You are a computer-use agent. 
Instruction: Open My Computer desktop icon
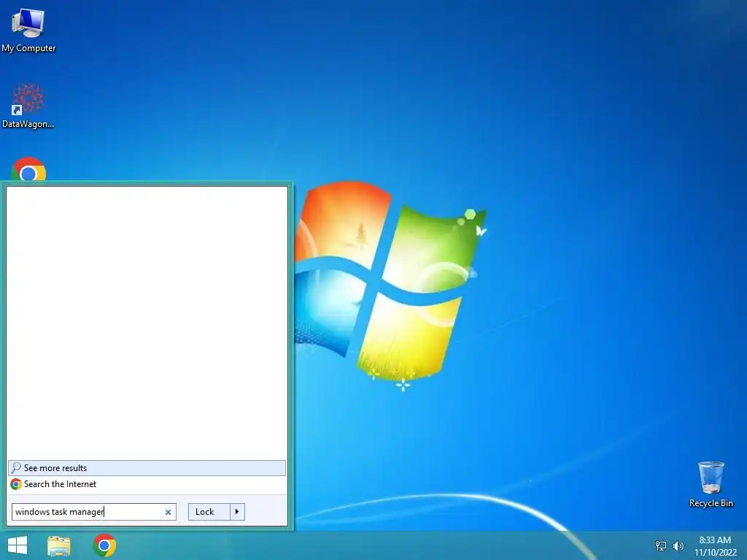pyautogui.click(x=28, y=30)
